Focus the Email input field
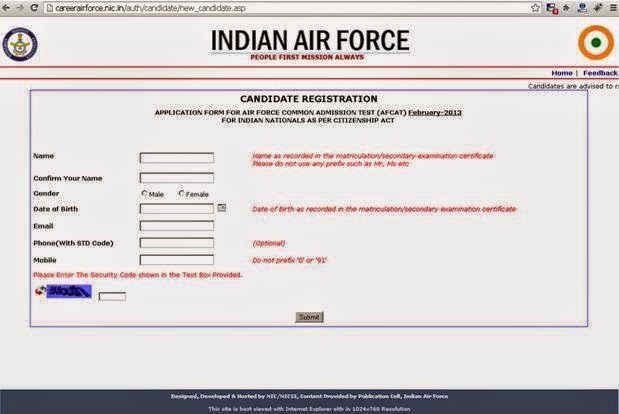Viewport: 619px width, 414px height. pyautogui.click(x=177, y=226)
